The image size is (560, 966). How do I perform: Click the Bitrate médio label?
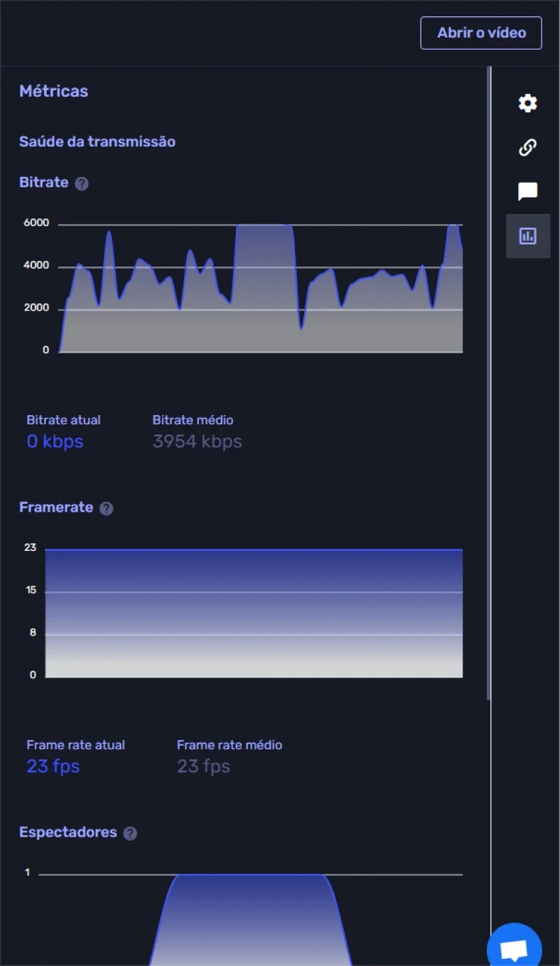[x=193, y=420]
